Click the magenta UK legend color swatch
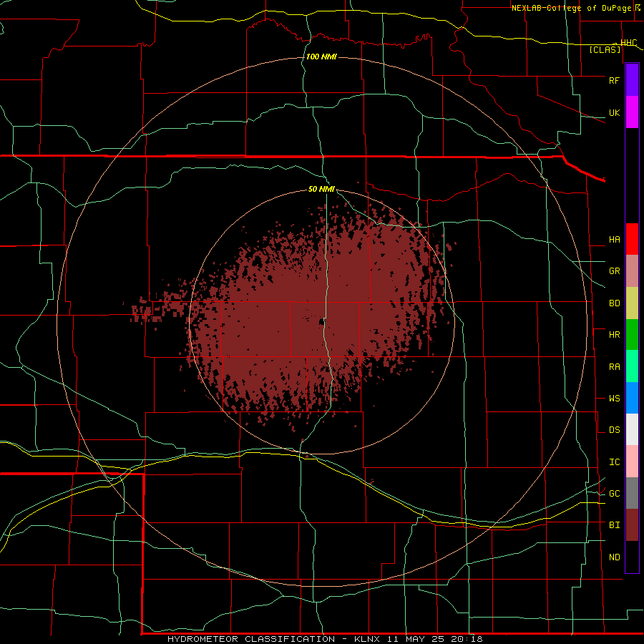 coord(632,112)
